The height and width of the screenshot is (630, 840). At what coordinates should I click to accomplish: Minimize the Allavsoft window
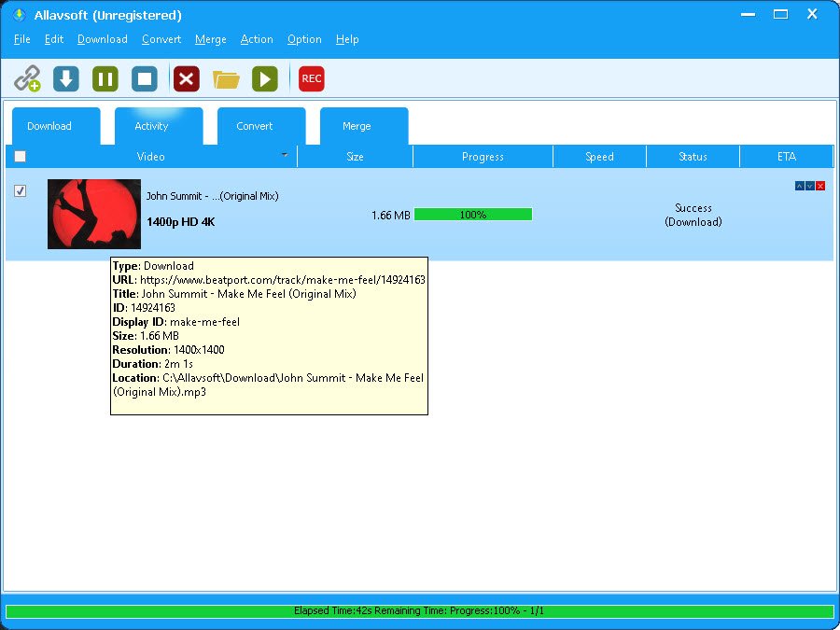[749, 15]
